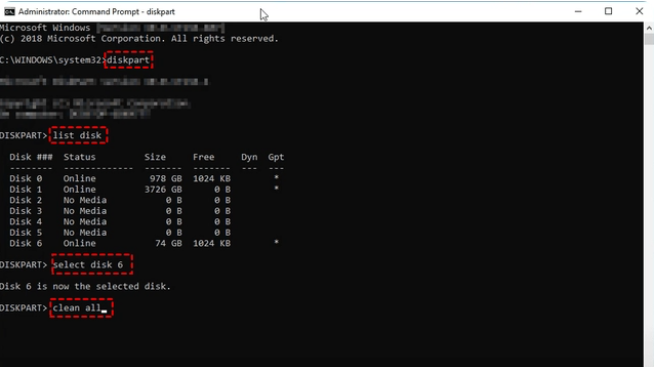Click the '978 GB' size value
The width and height of the screenshot is (654, 367).
tap(166, 178)
